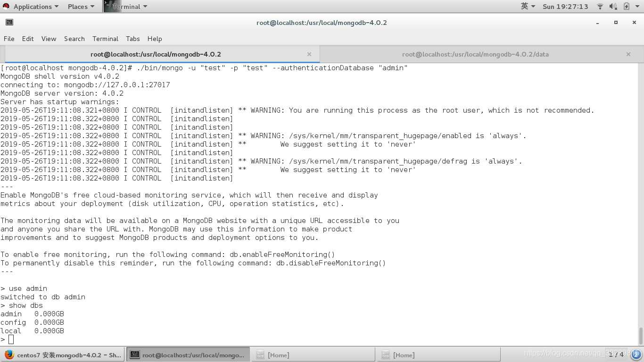
Task: Maximize the terminal window
Action: coord(616,23)
